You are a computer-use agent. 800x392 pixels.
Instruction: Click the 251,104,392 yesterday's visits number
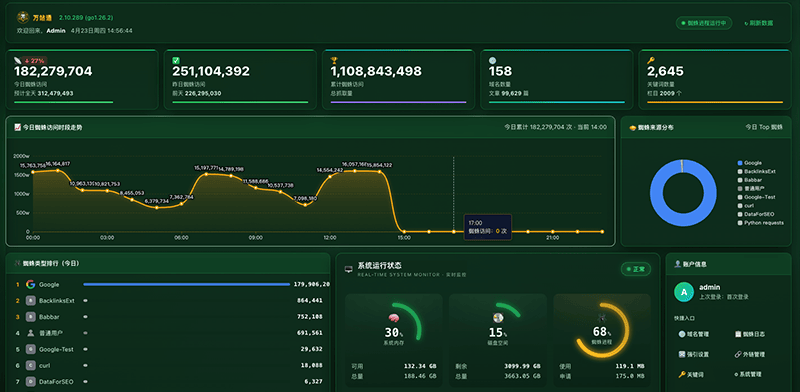[x=211, y=71]
